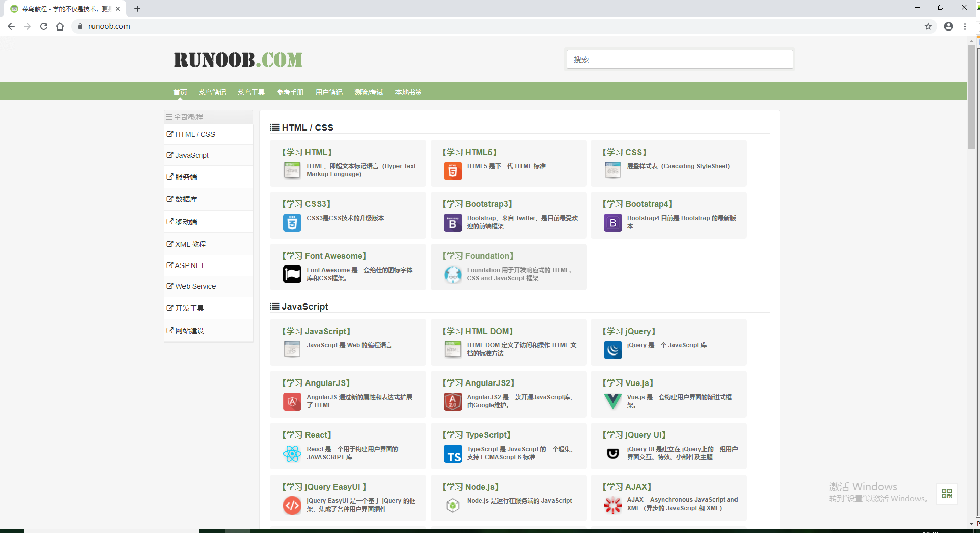
Task: Click the HTML tutorial icon
Action: pos(292,170)
